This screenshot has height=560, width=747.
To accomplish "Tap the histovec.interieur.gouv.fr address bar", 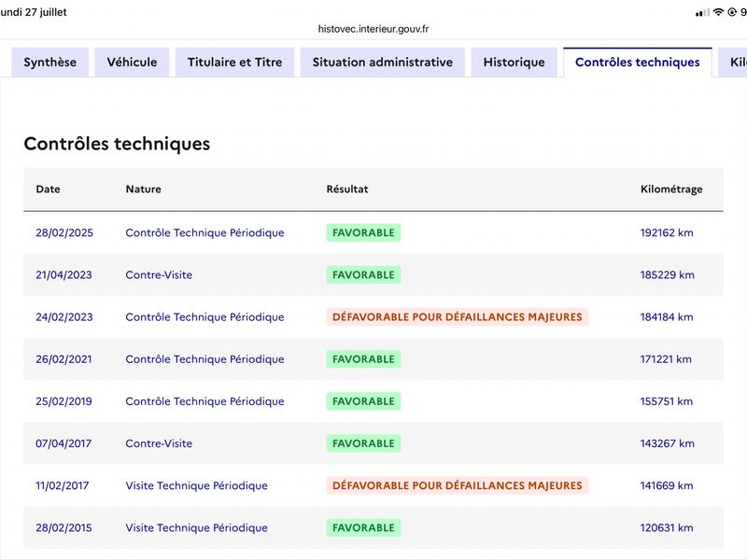I will (x=373, y=29).
